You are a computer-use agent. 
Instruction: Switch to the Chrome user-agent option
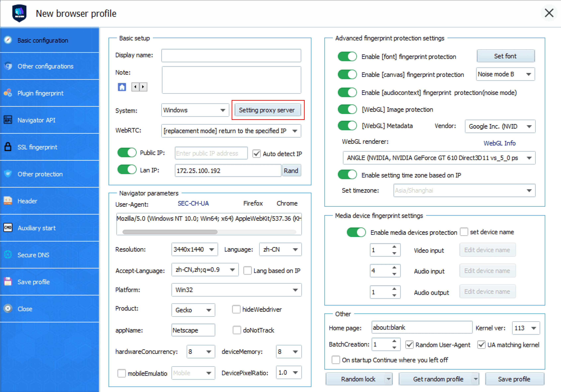pos(287,203)
